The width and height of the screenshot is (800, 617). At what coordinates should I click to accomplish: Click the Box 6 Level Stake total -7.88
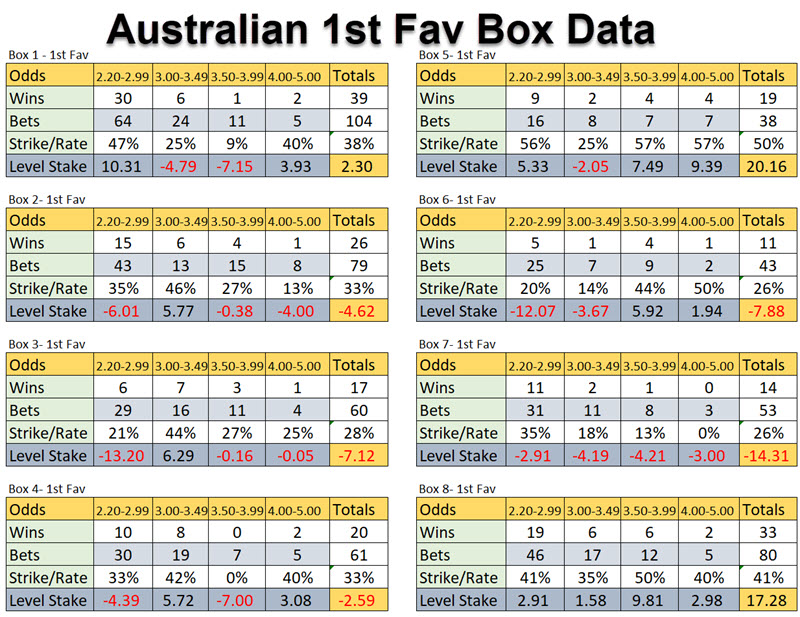pyautogui.click(x=765, y=311)
